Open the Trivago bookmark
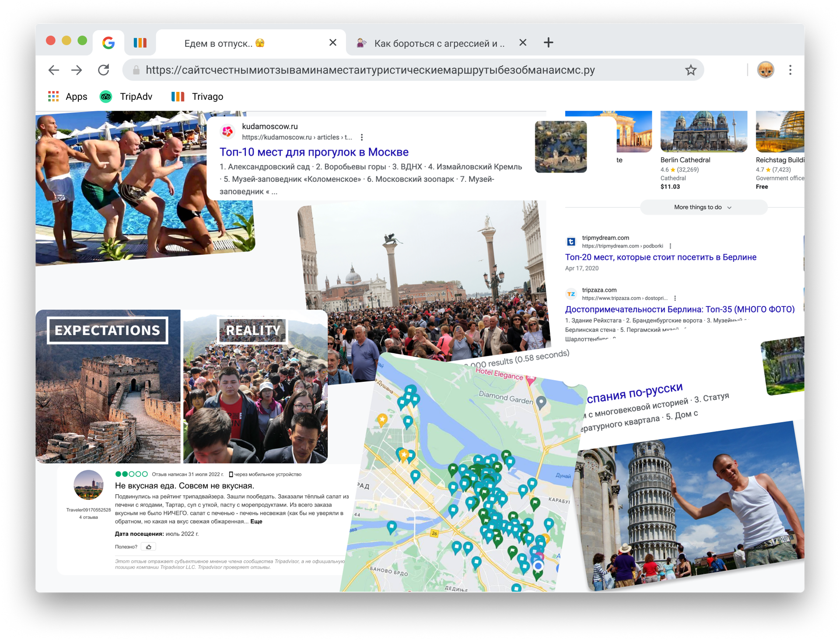 [197, 96]
